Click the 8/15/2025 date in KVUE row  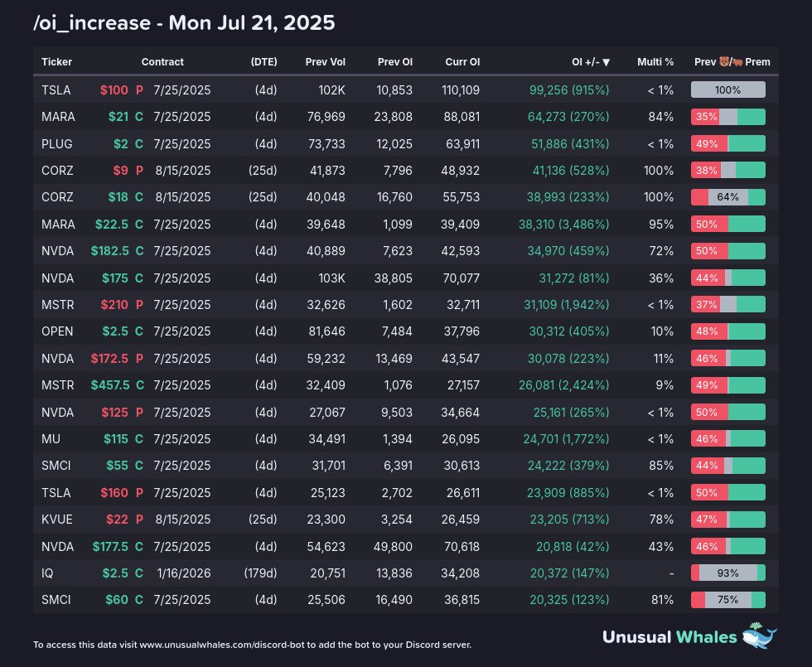(183, 519)
